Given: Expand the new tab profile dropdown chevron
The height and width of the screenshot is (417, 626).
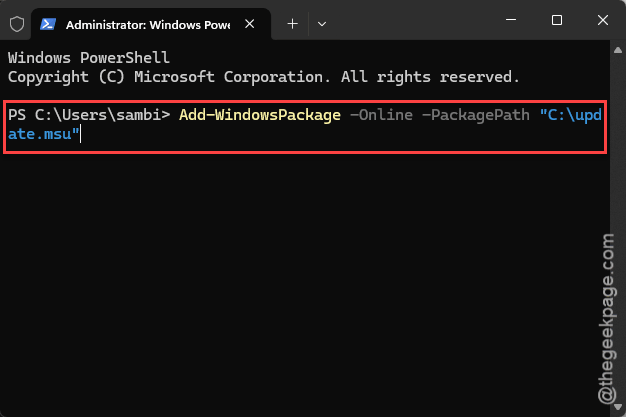Looking at the screenshot, I should (322, 24).
